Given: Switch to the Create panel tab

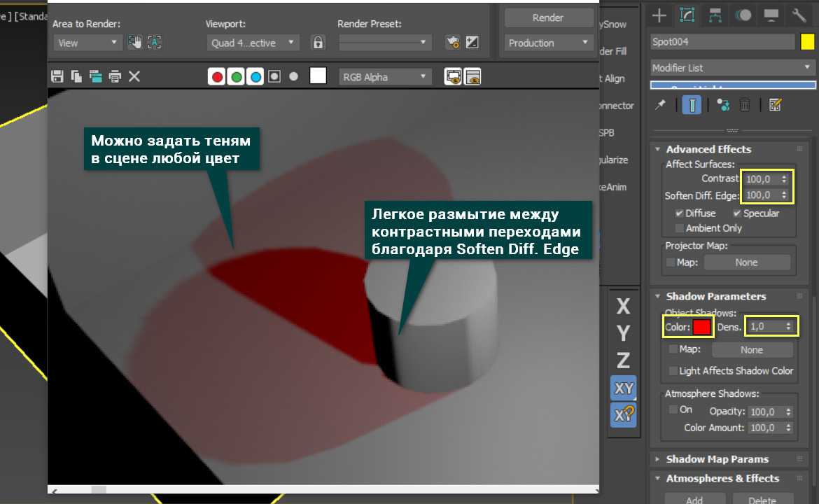Looking at the screenshot, I should click(x=659, y=15).
